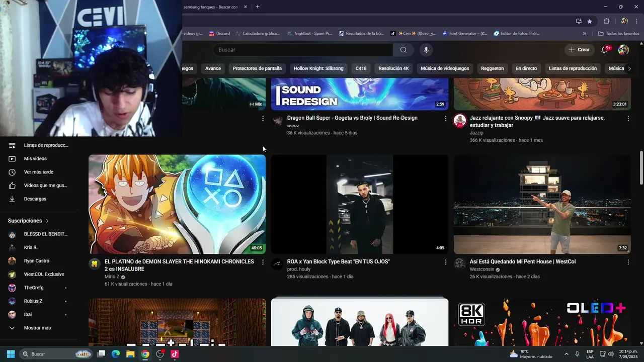Visit the Mirio Z channel name
The width and height of the screenshot is (644, 362).
point(112,277)
